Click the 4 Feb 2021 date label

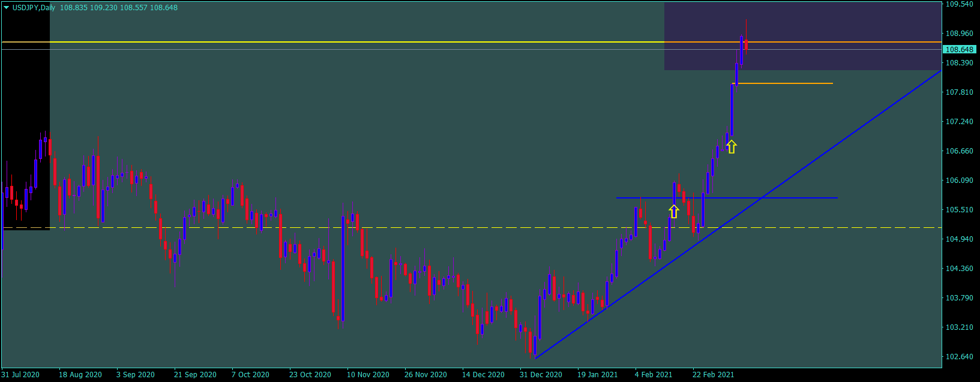click(x=654, y=375)
